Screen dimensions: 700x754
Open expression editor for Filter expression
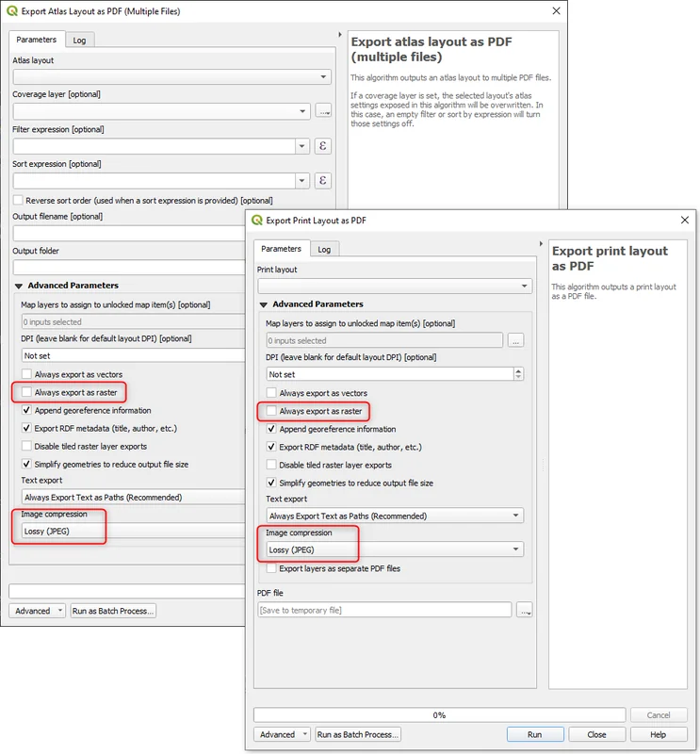pos(322,146)
